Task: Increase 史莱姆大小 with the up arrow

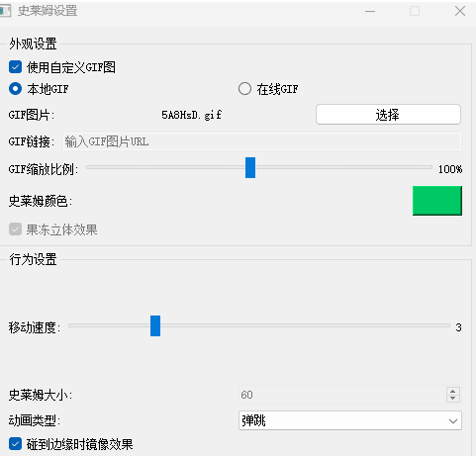Action: [452, 391]
